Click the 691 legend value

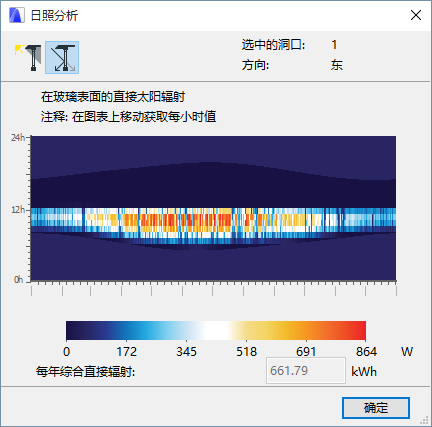click(x=306, y=352)
